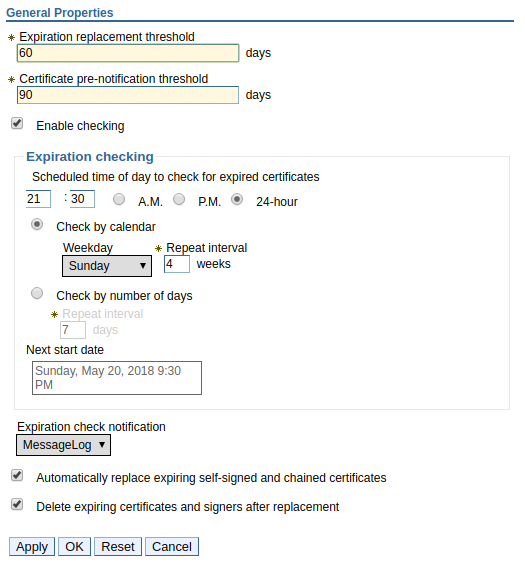Image resolution: width=525 pixels, height=569 pixels.
Task: Open the Weekday dropdown showing Sunday
Action: point(107,266)
